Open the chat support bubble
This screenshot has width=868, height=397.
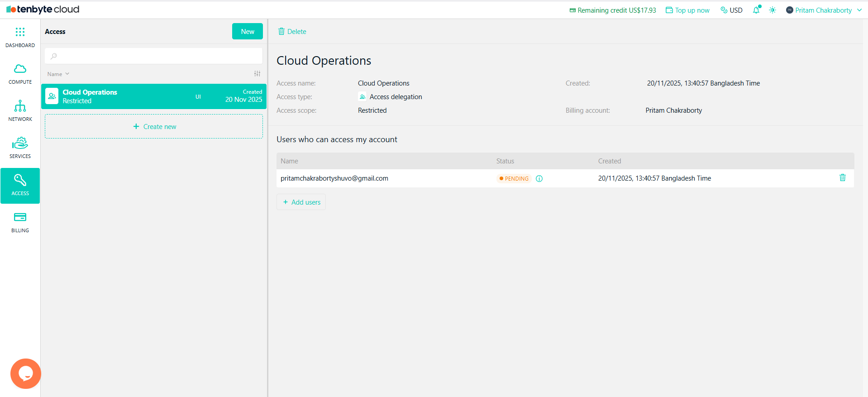click(x=26, y=373)
